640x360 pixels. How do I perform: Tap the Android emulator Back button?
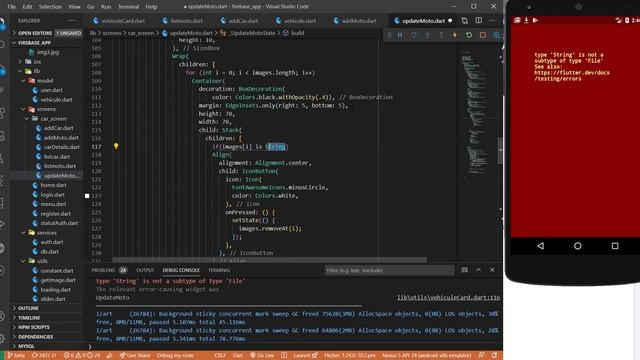(541, 246)
